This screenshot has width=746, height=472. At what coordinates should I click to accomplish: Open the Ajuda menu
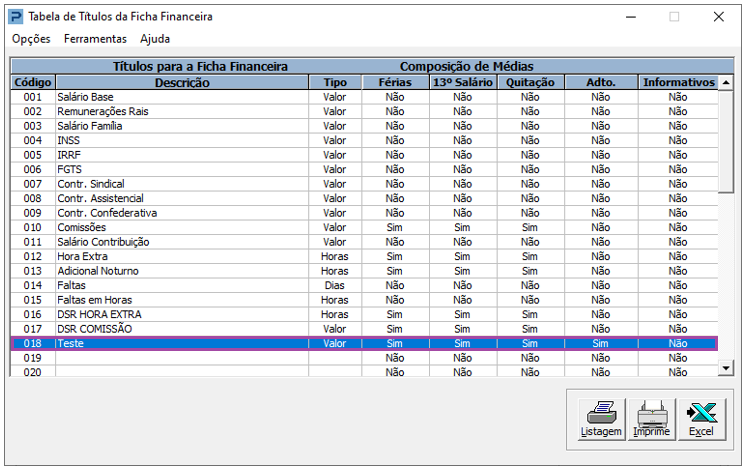(155, 39)
